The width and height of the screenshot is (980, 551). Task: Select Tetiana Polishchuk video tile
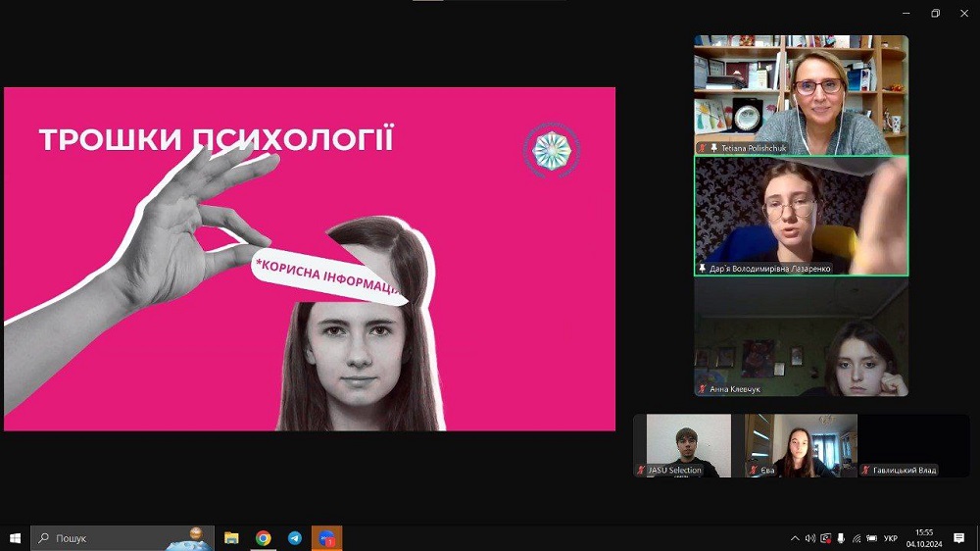pyautogui.click(x=801, y=94)
